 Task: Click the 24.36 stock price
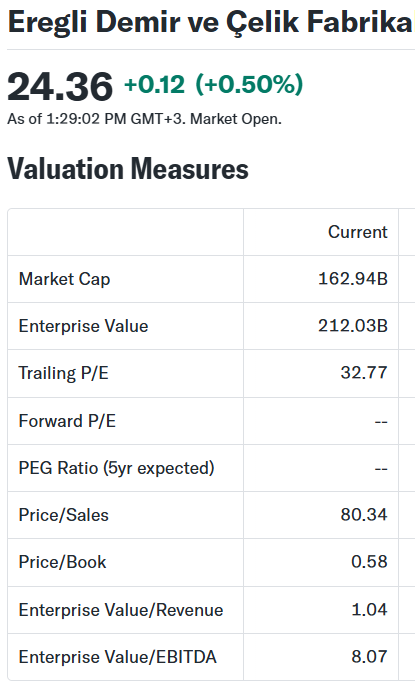coord(60,86)
